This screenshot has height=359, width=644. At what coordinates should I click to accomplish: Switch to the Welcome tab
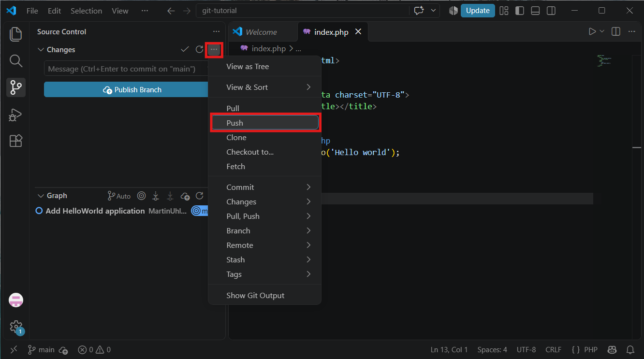coord(263,32)
